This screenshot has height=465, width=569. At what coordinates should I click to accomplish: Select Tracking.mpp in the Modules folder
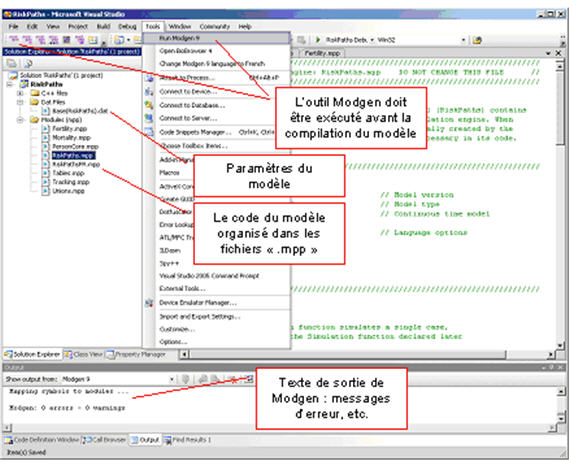coord(70,182)
